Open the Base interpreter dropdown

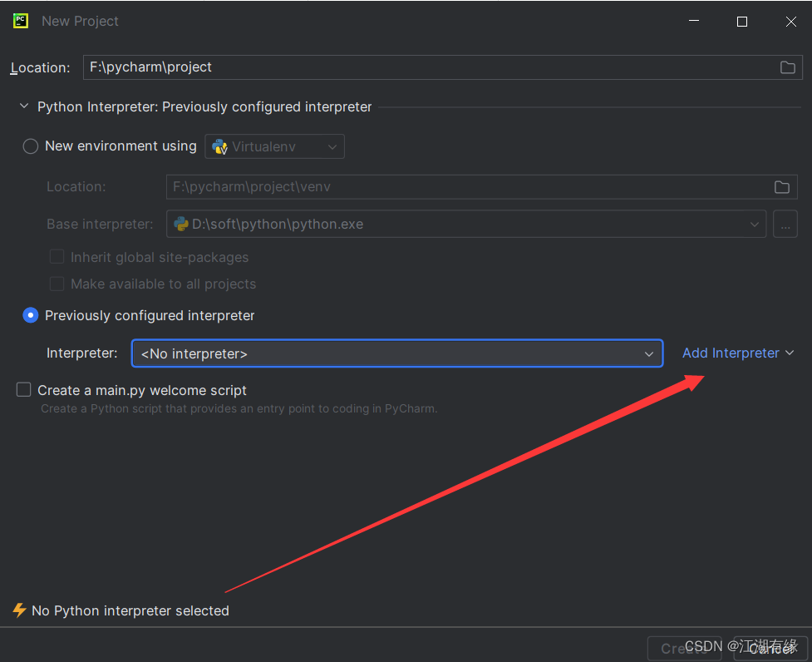pyautogui.click(x=466, y=225)
